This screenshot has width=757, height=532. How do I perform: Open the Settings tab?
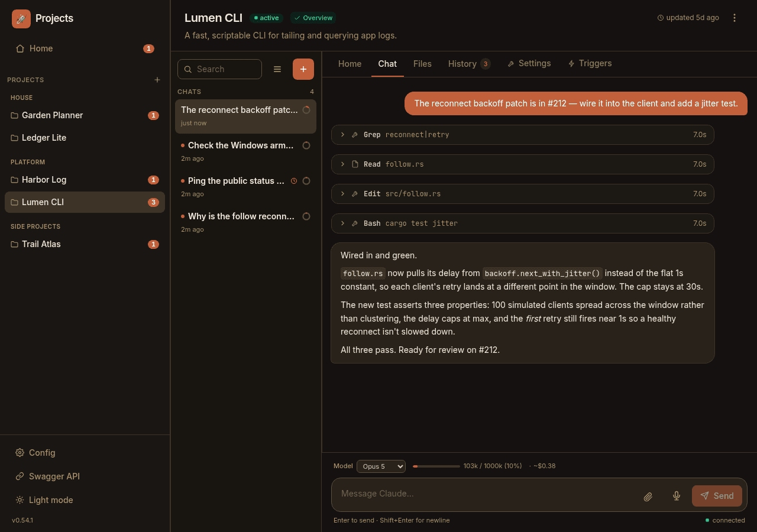pyautogui.click(x=529, y=64)
